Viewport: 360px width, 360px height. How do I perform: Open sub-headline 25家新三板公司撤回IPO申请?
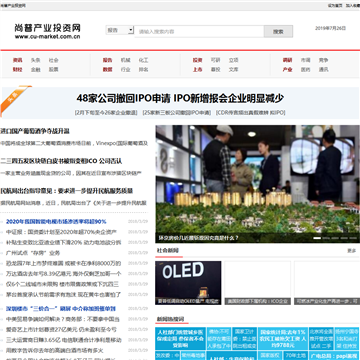[x=177, y=113]
